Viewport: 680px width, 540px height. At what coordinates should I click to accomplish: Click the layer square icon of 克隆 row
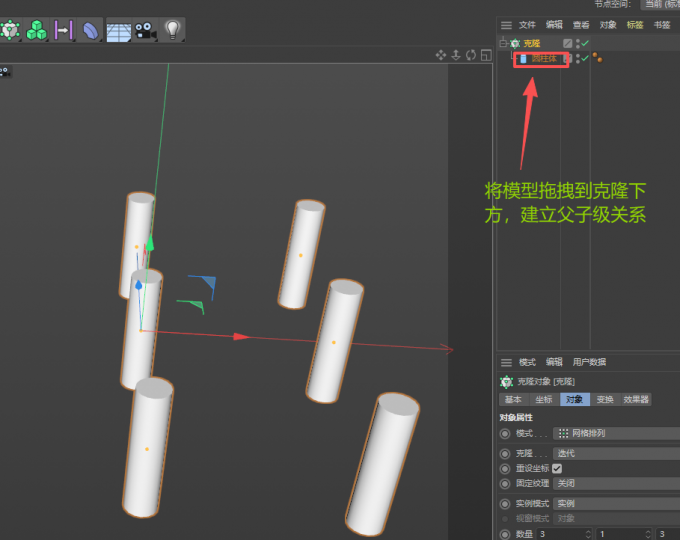pyautogui.click(x=567, y=43)
